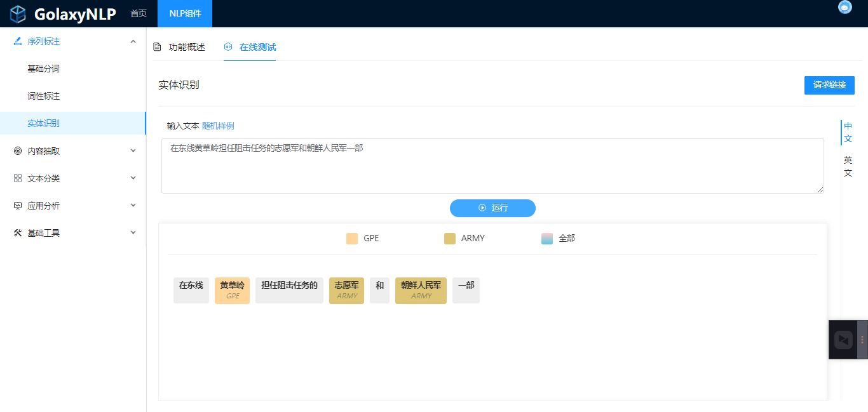The height and width of the screenshot is (412, 868).
Task: Click the floating video recorder icon
Action: tap(843, 340)
